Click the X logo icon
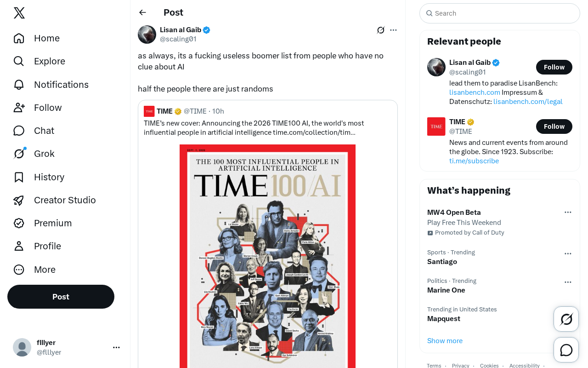The image size is (588, 368). point(19,13)
